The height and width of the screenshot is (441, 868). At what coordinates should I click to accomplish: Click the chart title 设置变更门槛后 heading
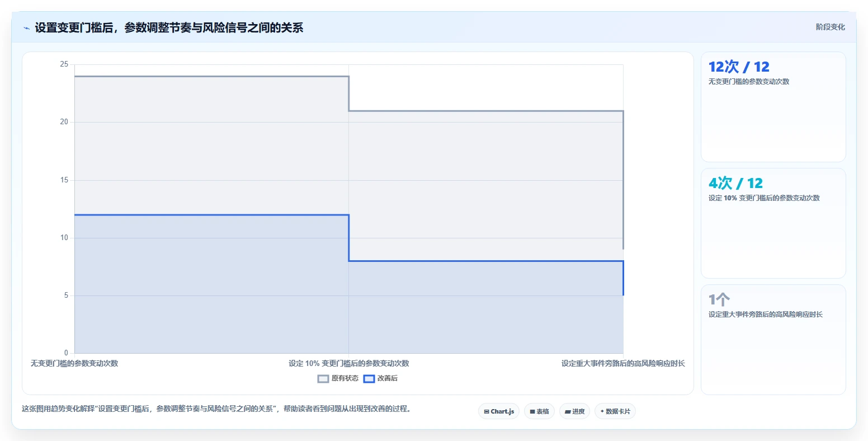(x=169, y=28)
